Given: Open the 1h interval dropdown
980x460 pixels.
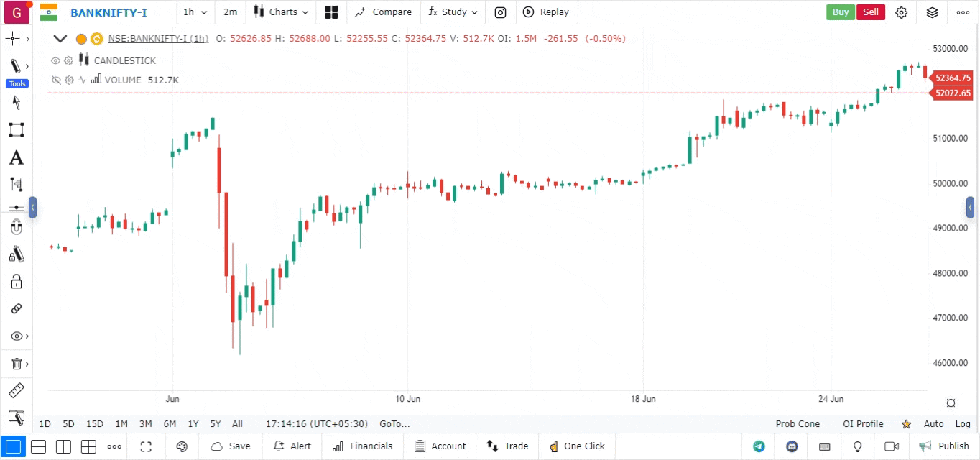Looking at the screenshot, I should tap(194, 12).
